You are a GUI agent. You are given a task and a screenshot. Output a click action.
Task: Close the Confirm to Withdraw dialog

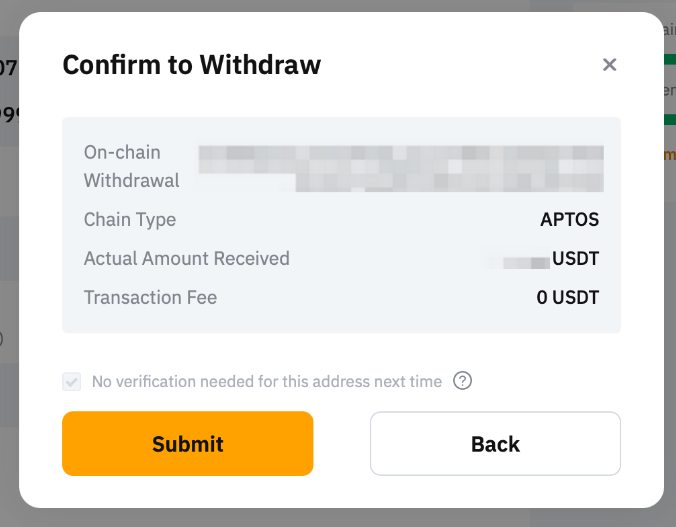(x=609, y=65)
